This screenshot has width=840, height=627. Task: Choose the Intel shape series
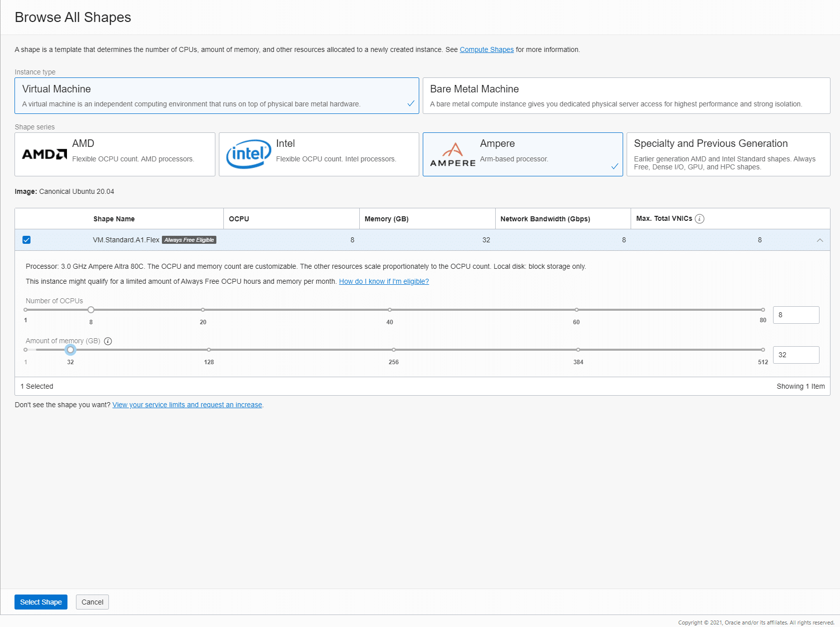coord(319,154)
